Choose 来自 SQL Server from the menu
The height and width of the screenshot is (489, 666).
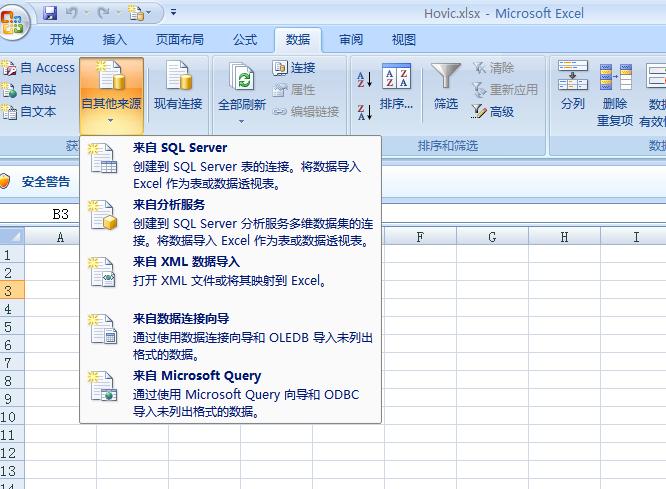(x=230, y=165)
